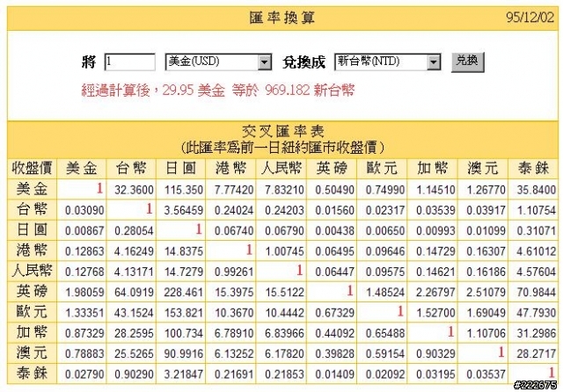Click value 28.2717 in 澳元 row
This screenshot has height=392, width=563.
(x=537, y=354)
